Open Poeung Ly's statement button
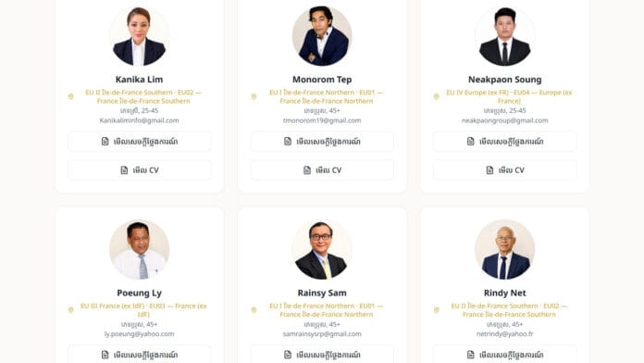Screen dimensions: 644x363 tap(139, 355)
